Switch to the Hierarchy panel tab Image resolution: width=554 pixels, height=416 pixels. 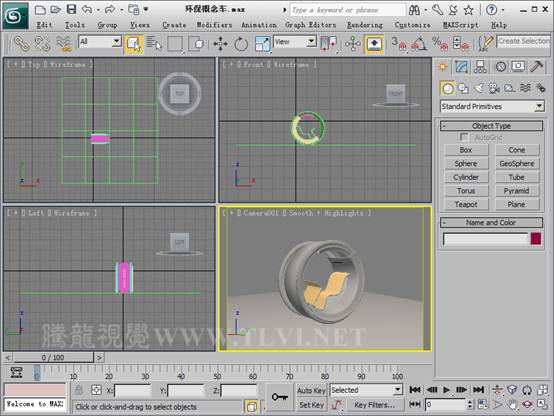click(x=480, y=66)
